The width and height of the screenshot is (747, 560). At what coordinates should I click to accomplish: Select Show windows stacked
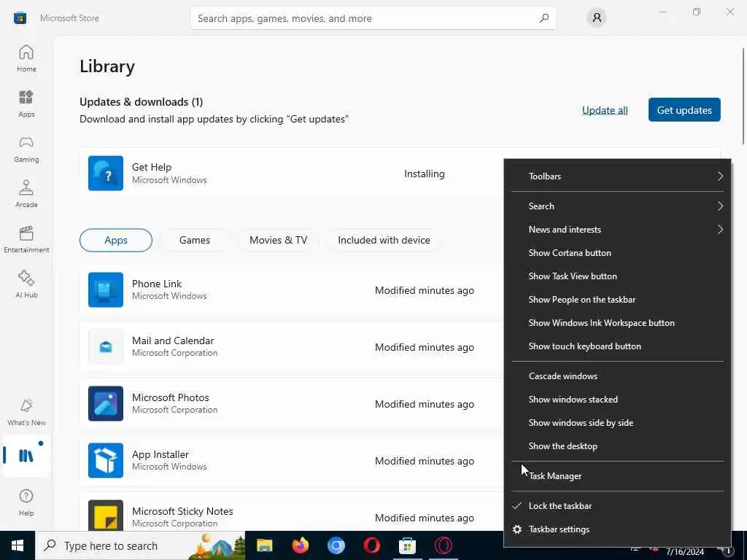pyautogui.click(x=617, y=400)
